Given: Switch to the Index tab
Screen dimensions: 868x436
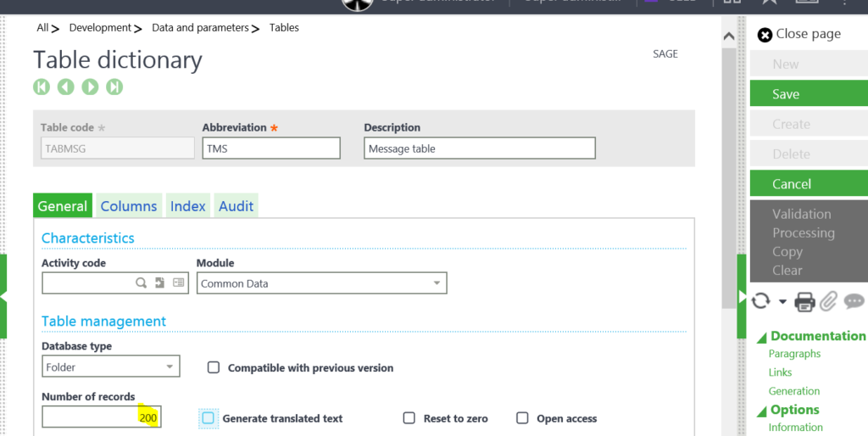Looking at the screenshot, I should pyautogui.click(x=187, y=206).
